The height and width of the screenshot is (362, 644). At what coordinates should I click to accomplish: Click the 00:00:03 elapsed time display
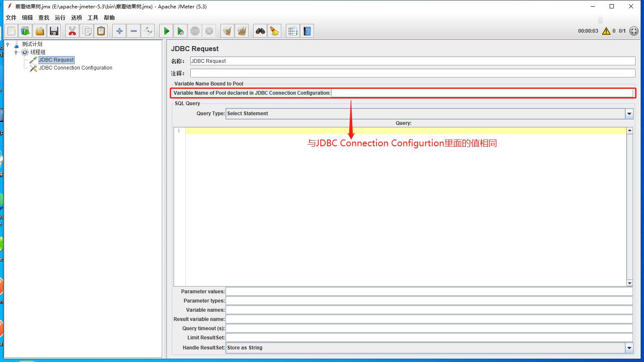[588, 31]
